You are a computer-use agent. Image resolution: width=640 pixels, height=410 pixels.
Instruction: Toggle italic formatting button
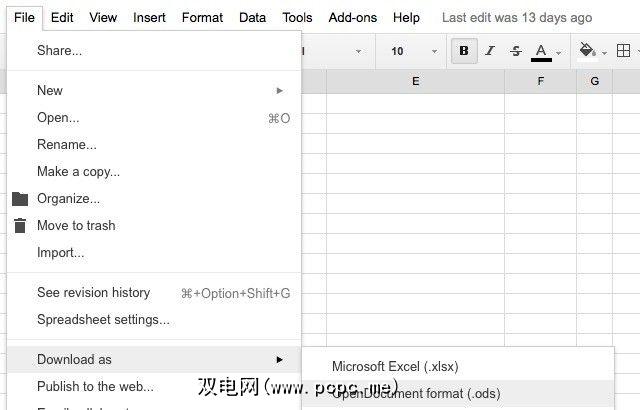click(490, 51)
